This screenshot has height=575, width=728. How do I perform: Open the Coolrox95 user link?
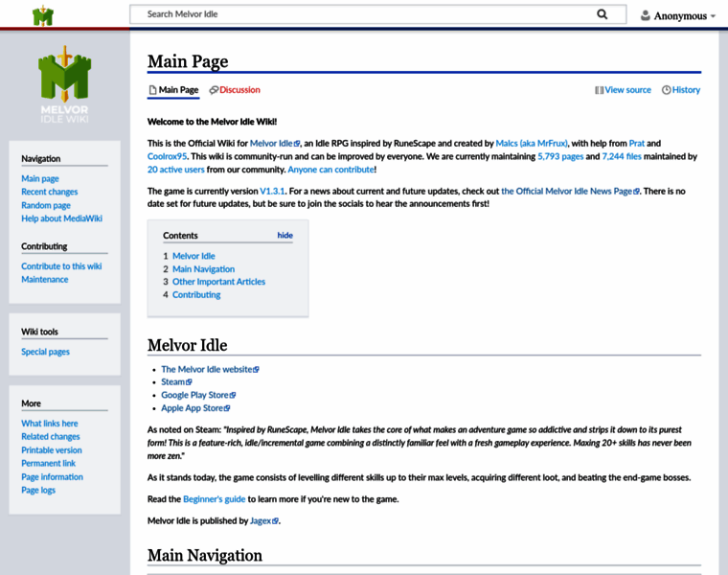[167, 156]
